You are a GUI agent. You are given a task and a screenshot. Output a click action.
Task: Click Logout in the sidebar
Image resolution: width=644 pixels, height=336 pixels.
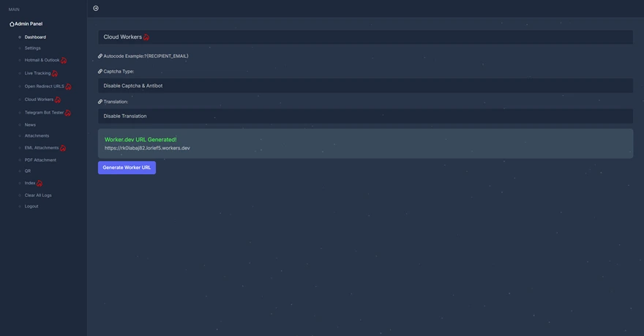[31, 206]
